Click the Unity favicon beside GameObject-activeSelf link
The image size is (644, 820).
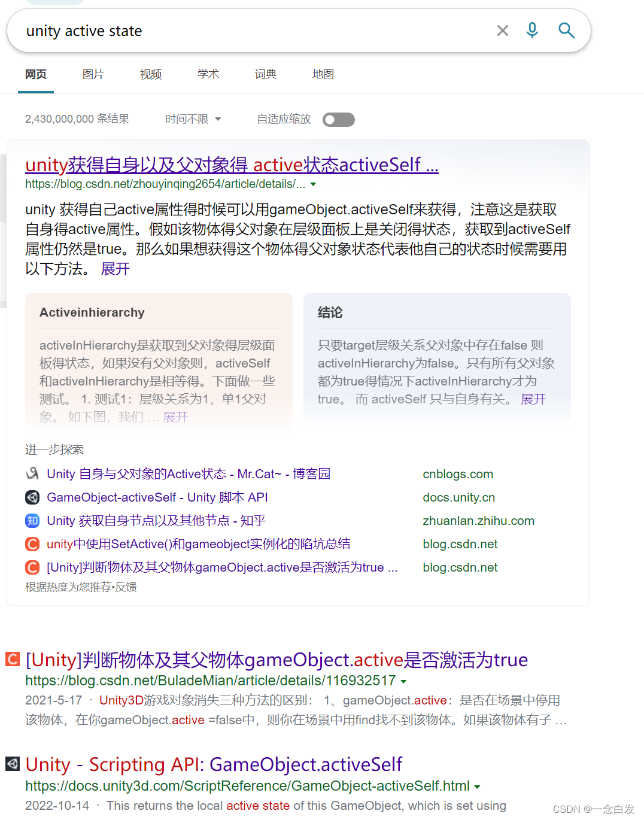(x=32, y=497)
